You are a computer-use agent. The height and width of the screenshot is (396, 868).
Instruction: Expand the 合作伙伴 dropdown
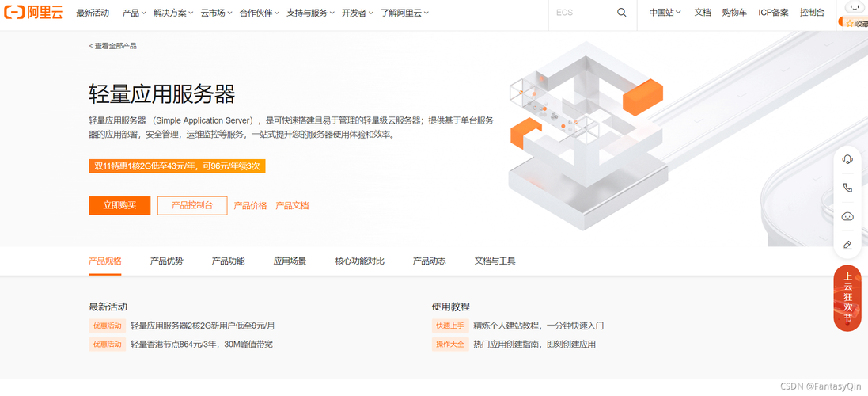point(260,13)
